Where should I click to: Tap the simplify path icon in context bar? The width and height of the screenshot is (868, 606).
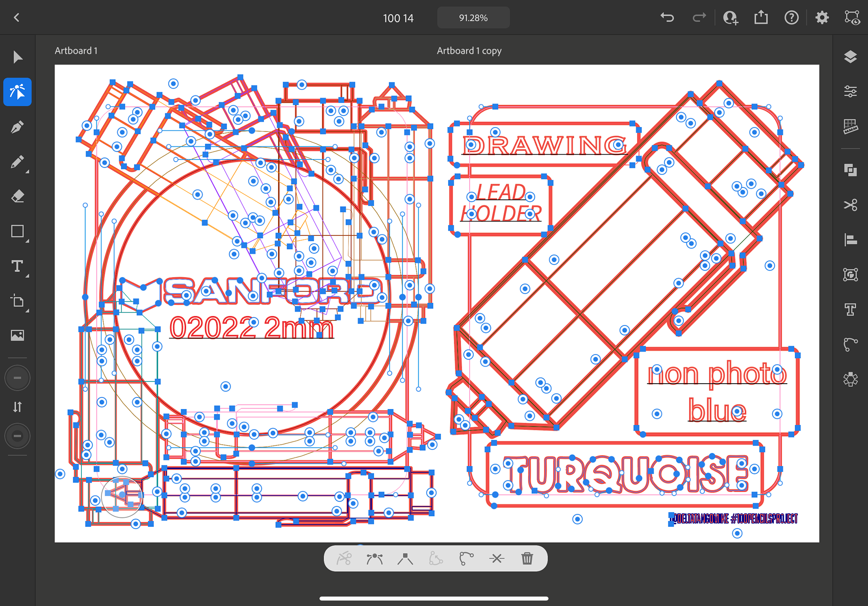466,559
